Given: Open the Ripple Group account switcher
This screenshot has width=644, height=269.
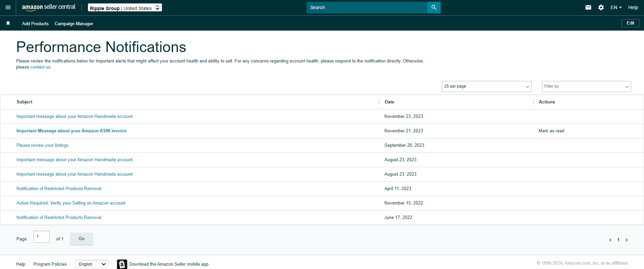Looking at the screenshot, I should click(125, 8).
